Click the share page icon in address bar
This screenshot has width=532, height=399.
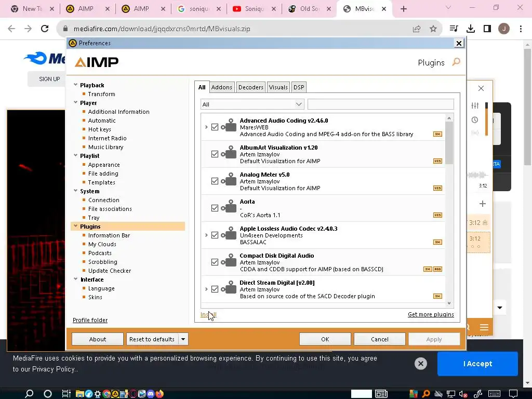pyautogui.click(x=417, y=29)
